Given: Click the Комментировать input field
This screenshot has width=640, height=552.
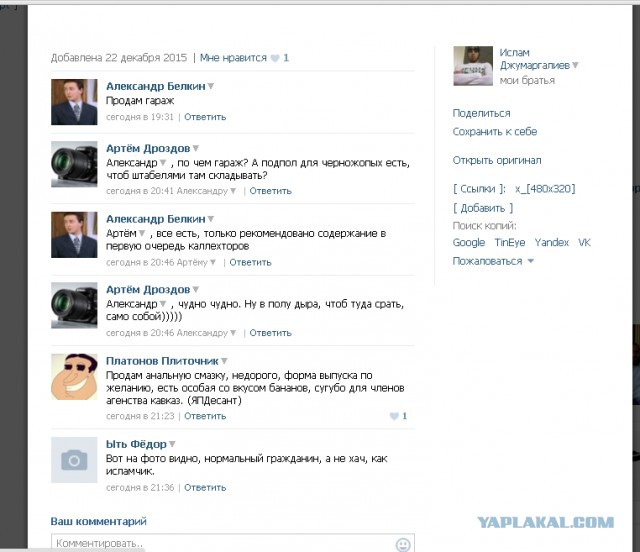Looking at the screenshot, I should point(233,543).
